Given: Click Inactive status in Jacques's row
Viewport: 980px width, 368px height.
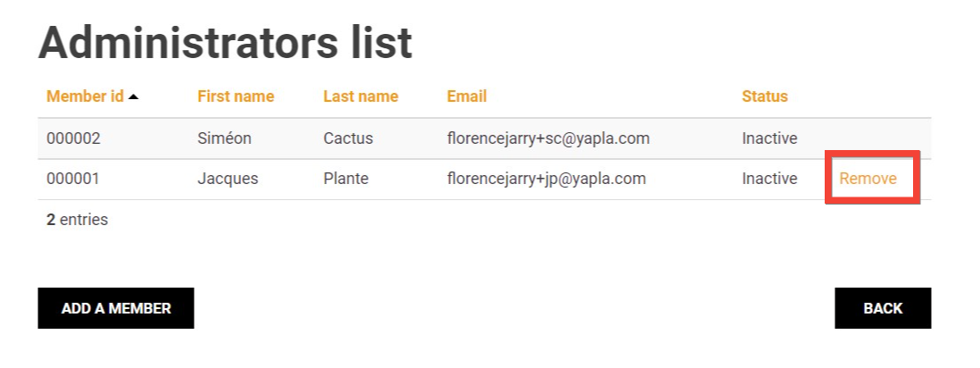Looking at the screenshot, I should (769, 179).
